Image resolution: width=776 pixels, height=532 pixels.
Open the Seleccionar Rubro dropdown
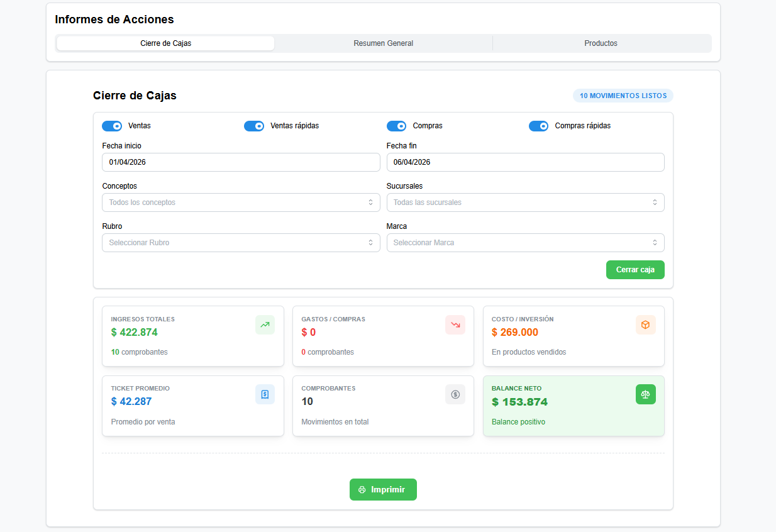241,243
